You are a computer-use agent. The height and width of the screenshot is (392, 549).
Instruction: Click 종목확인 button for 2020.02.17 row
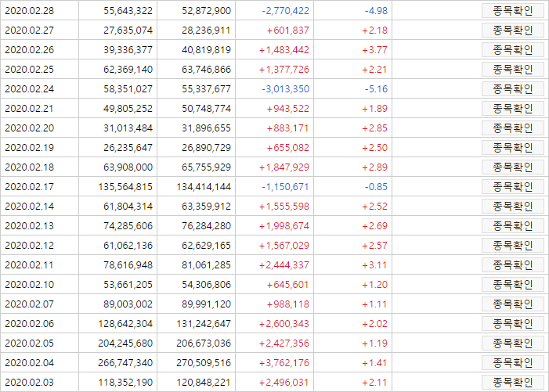tap(513, 187)
